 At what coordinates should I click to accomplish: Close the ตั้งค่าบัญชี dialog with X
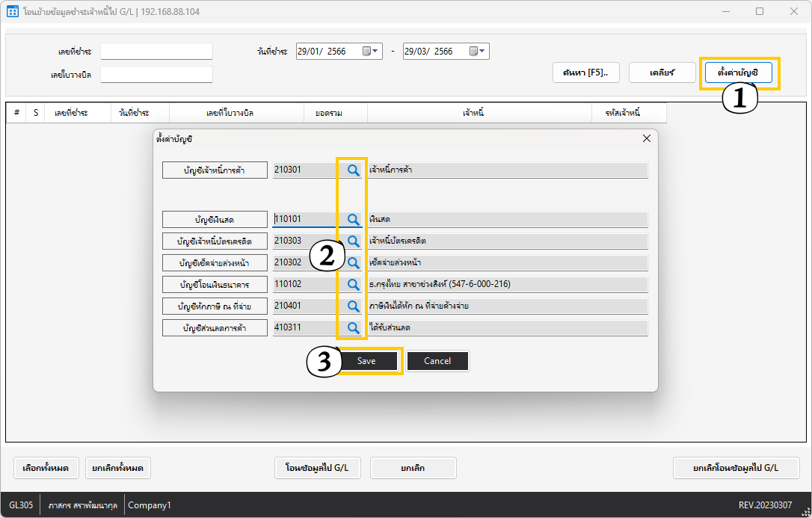point(646,139)
